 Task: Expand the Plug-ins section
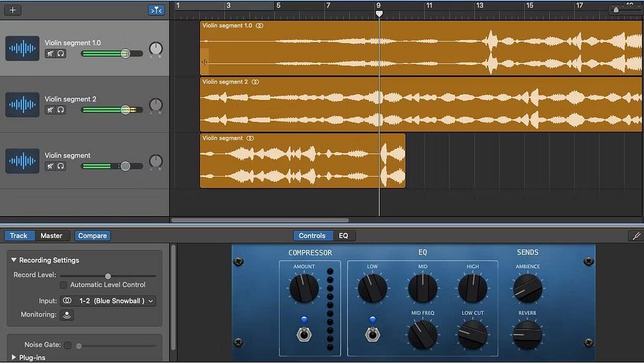tap(14, 357)
